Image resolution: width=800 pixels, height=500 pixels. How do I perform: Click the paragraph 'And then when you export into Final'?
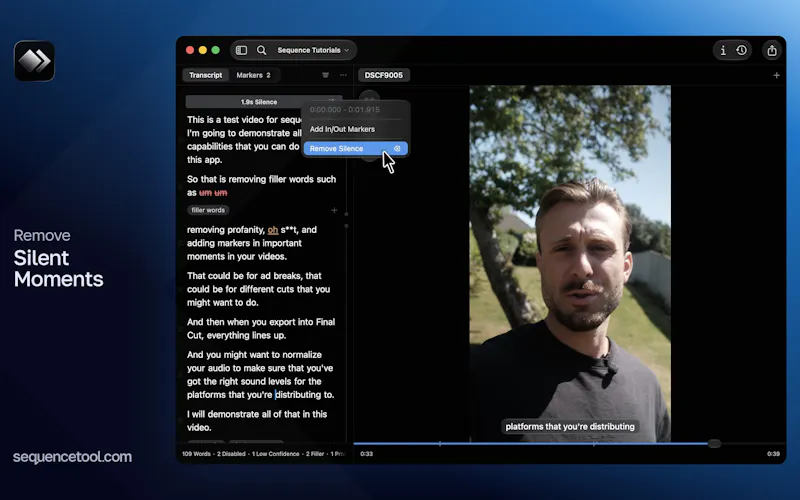point(261,329)
